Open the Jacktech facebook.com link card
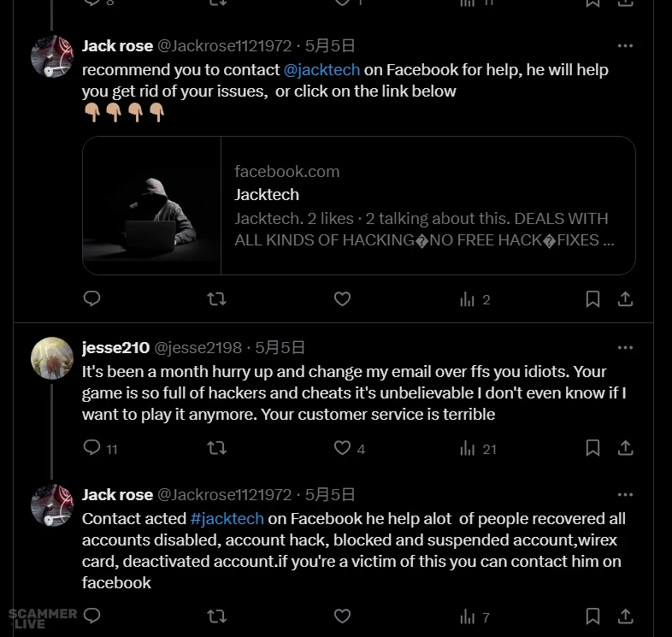This screenshot has height=637, width=672. click(359, 205)
